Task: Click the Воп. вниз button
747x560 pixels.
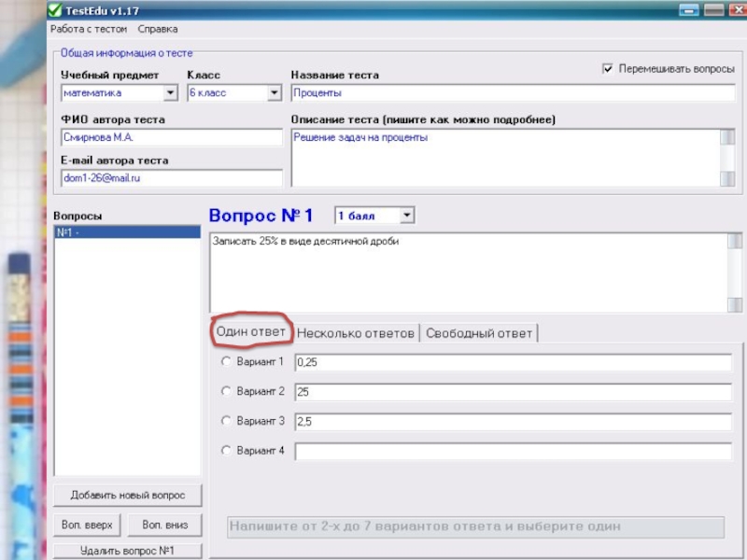Action: point(164,525)
